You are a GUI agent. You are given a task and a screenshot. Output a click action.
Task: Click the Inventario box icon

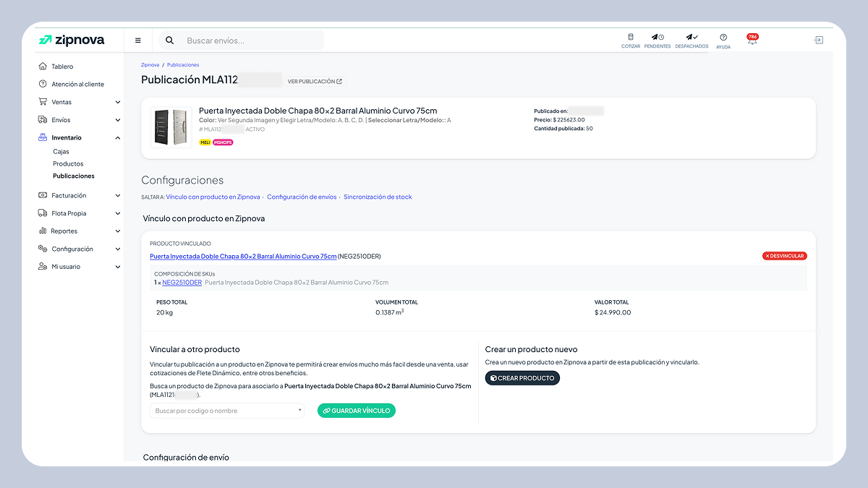point(43,137)
